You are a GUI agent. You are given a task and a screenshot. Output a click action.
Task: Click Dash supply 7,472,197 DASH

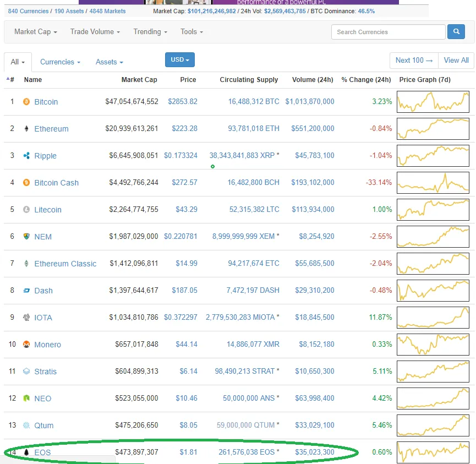click(x=253, y=290)
